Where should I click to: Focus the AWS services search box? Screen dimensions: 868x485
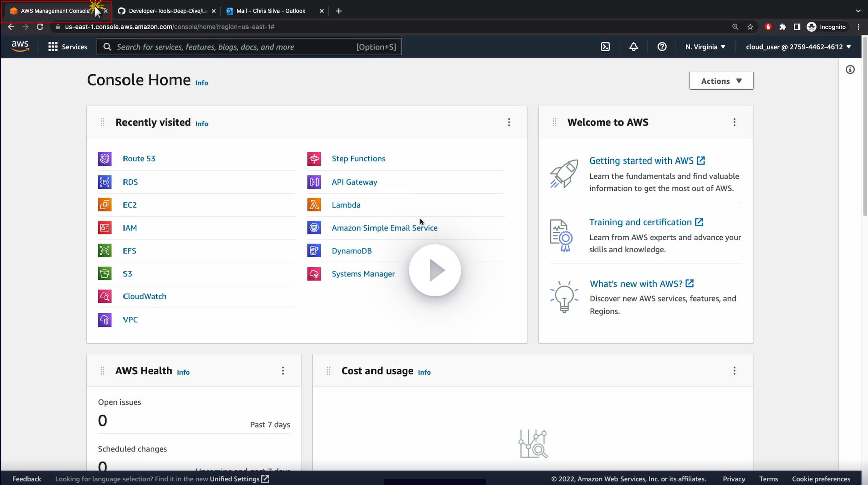[x=249, y=47]
